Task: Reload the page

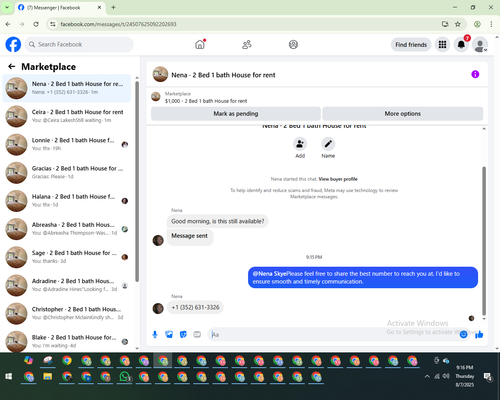Action: click(x=36, y=24)
